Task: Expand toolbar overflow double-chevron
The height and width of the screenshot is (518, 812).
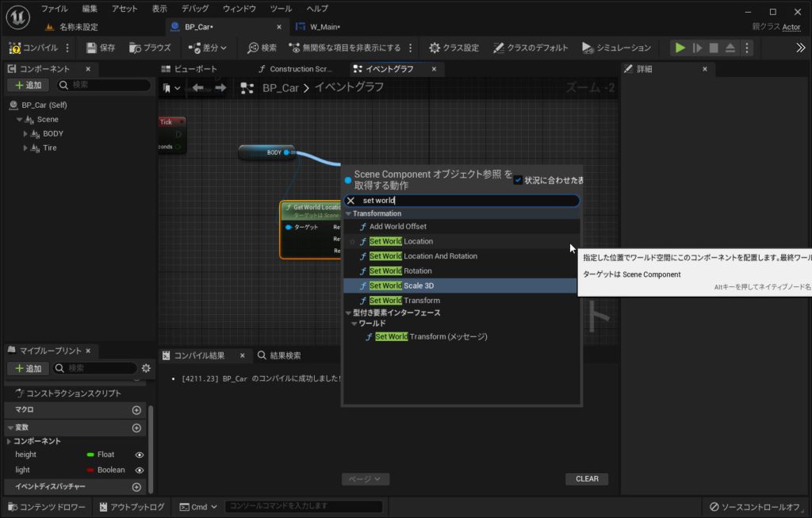Action: click(x=801, y=48)
